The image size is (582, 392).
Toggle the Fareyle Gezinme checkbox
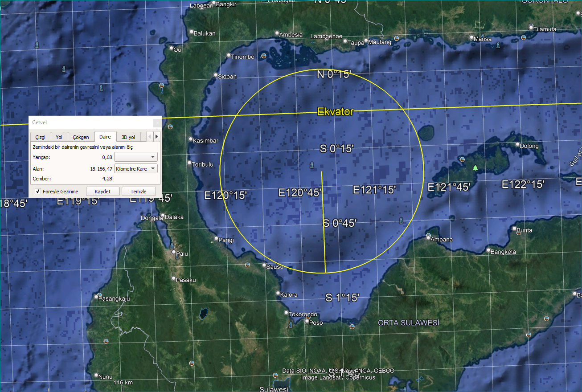pyautogui.click(x=38, y=192)
